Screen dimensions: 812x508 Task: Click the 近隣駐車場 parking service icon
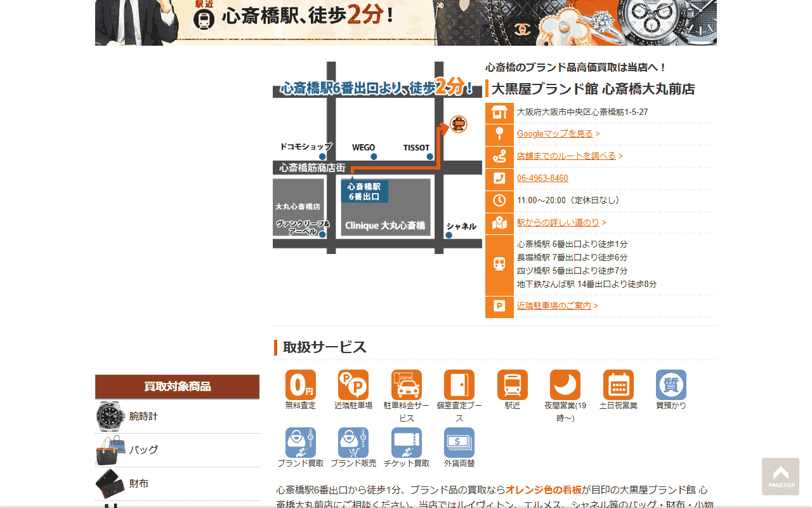click(x=353, y=385)
